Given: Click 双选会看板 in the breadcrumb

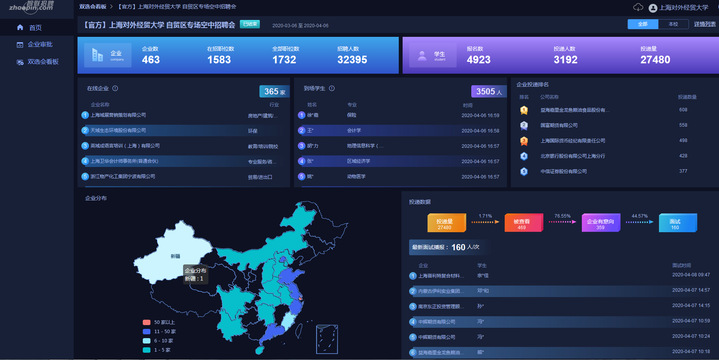Looking at the screenshot, I should click(x=93, y=7).
